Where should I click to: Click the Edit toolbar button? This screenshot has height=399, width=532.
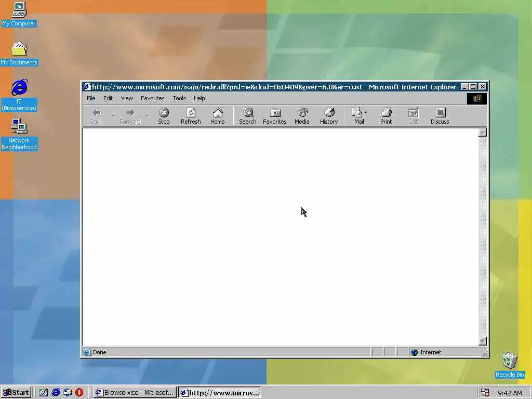click(413, 116)
